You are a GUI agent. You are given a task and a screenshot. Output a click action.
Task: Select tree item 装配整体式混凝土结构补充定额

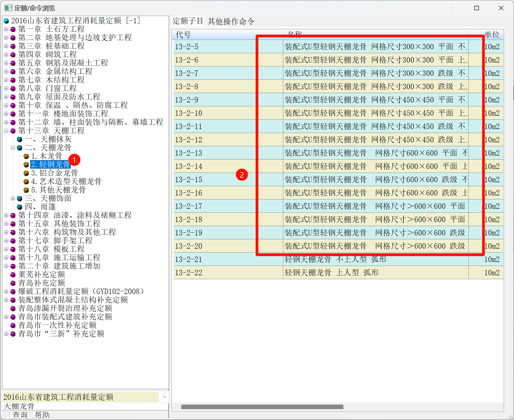[x=73, y=300]
